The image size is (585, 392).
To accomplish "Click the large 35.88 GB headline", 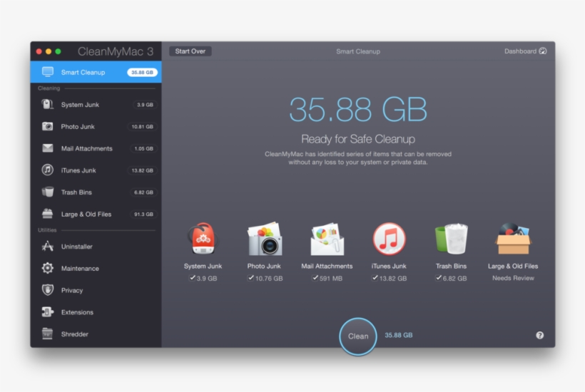I will [358, 109].
